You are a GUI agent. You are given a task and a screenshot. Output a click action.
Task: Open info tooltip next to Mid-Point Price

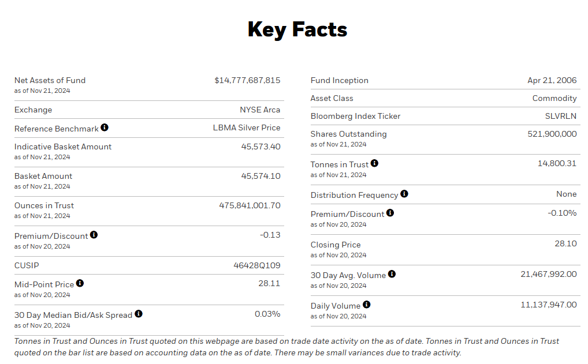click(80, 283)
